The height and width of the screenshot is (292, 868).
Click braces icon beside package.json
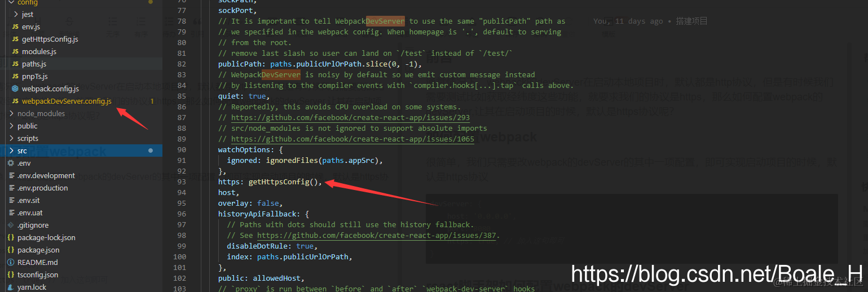click(11, 250)
